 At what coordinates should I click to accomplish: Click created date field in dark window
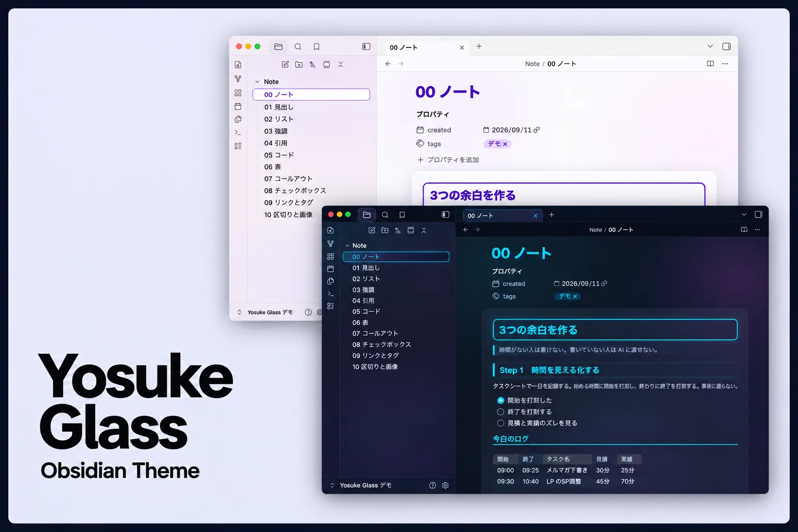tap(580, 284)
